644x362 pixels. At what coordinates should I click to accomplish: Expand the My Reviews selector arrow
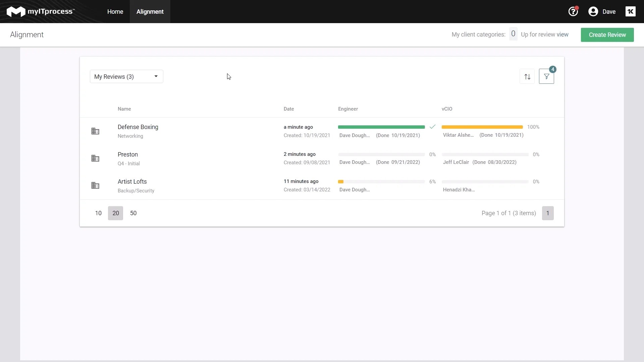(155, 76)
